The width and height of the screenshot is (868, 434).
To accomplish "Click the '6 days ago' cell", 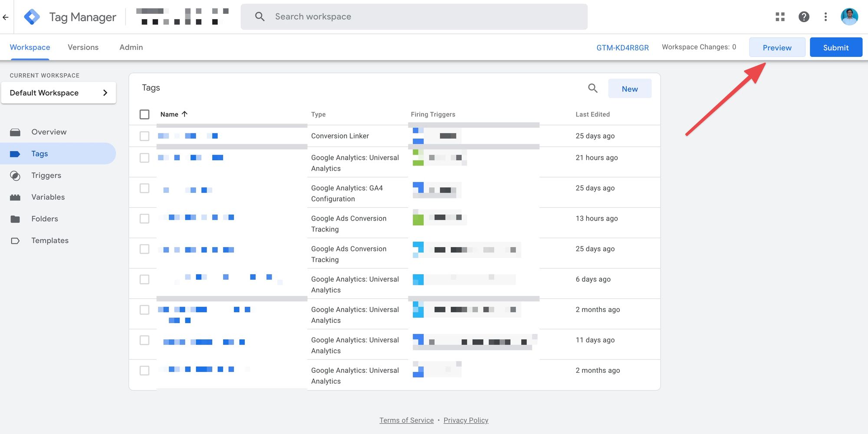I will coord(593,279).
